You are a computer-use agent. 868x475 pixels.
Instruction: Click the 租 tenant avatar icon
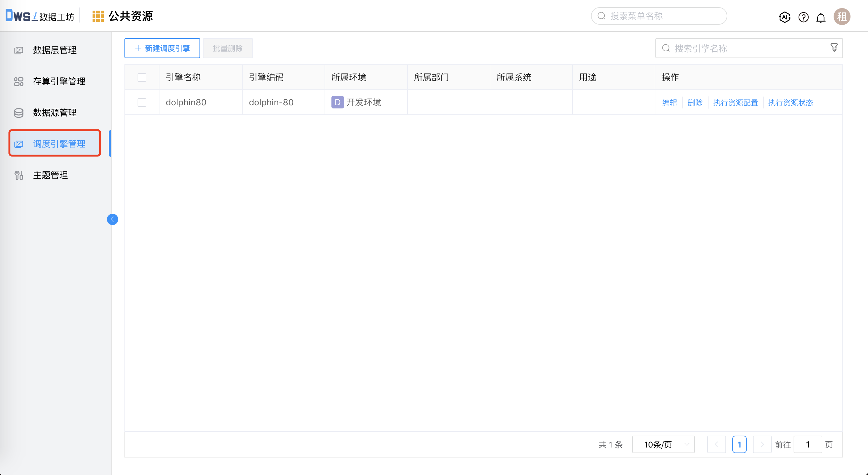[841, 17]
